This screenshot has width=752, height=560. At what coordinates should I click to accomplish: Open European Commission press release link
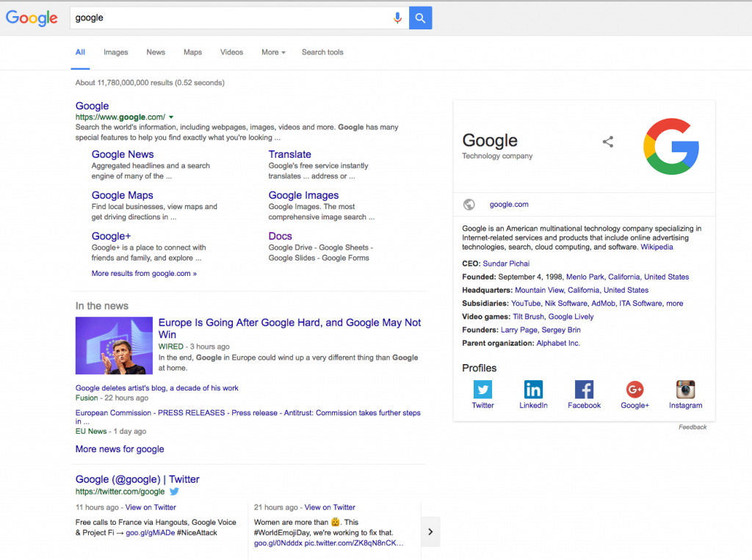(x=248, y=417)
